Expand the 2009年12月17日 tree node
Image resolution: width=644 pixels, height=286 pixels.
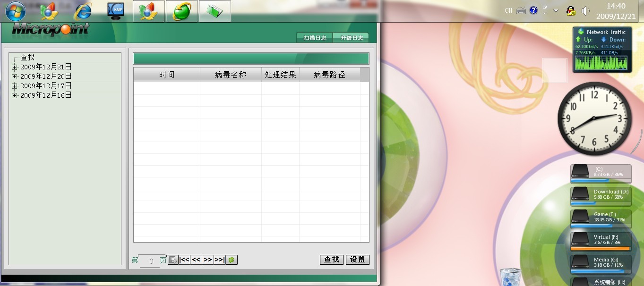(x=15, y=86)
